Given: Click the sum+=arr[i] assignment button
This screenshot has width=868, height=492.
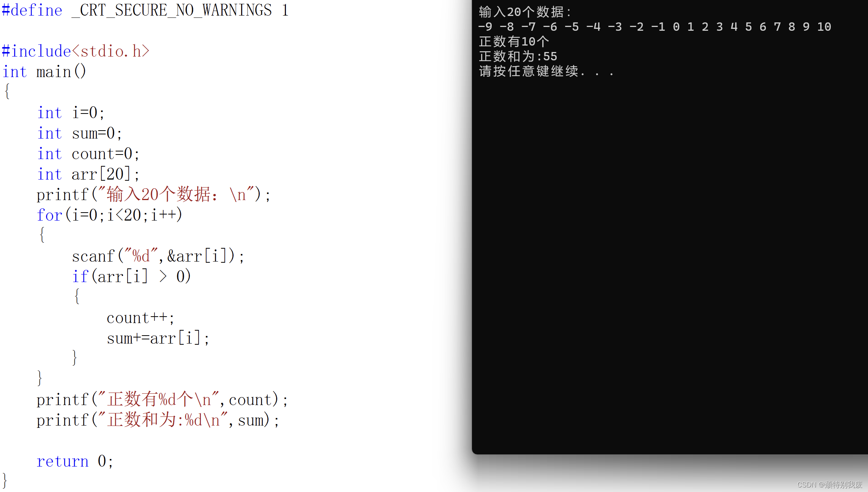Looking at the screenshot, I should click(157, 338).
